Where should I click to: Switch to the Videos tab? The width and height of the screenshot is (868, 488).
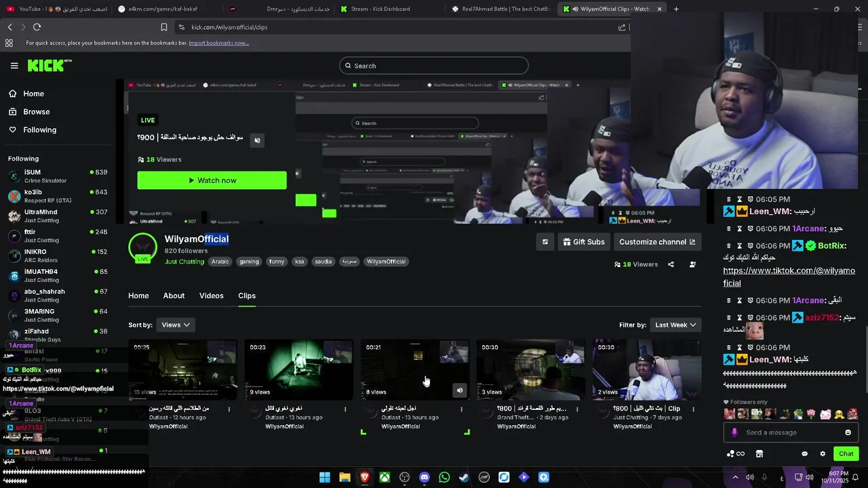211,296
